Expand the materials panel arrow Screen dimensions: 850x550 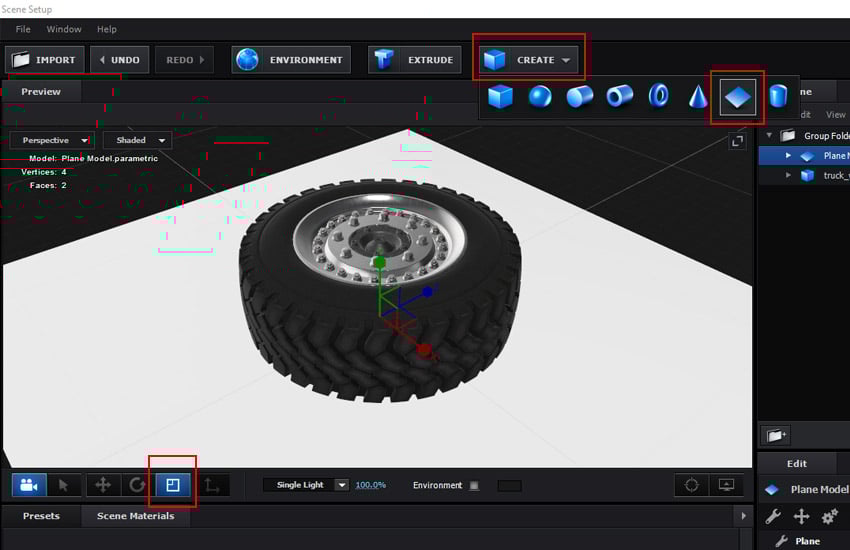743,516
